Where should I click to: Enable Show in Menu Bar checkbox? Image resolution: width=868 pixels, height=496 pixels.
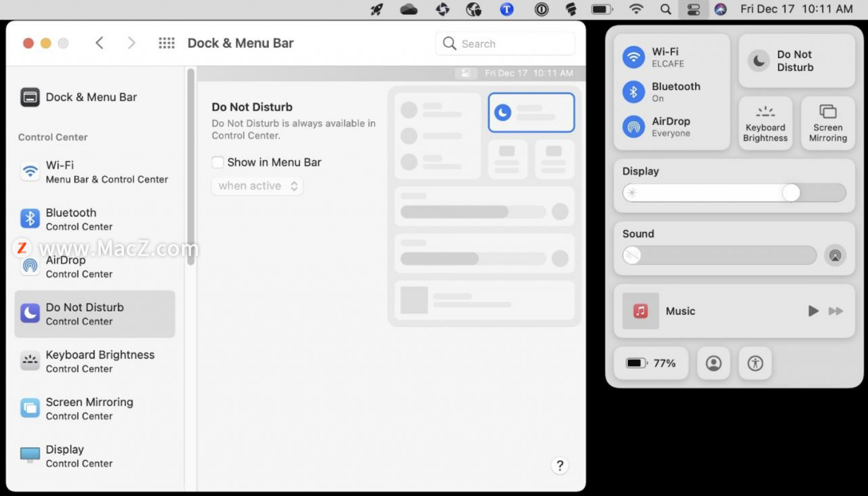click(x=218, y=162)
